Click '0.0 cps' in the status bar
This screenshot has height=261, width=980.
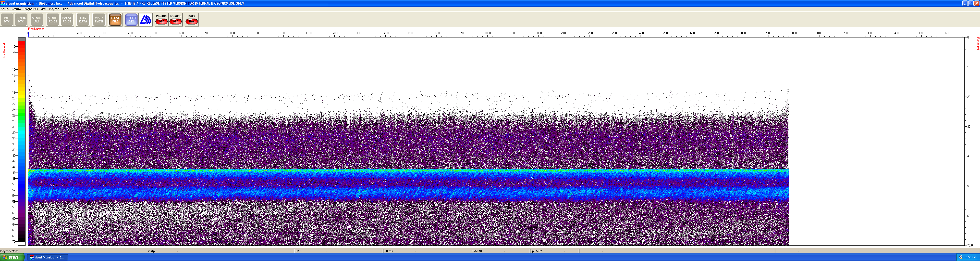[x=388, y=251]
